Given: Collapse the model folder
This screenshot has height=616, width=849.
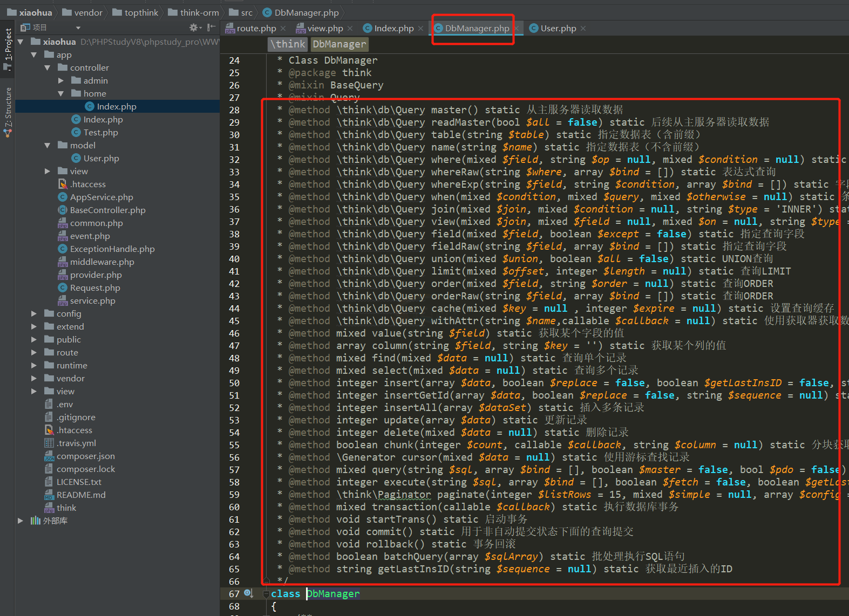Looking at the screenshot, I should (47, 145).
